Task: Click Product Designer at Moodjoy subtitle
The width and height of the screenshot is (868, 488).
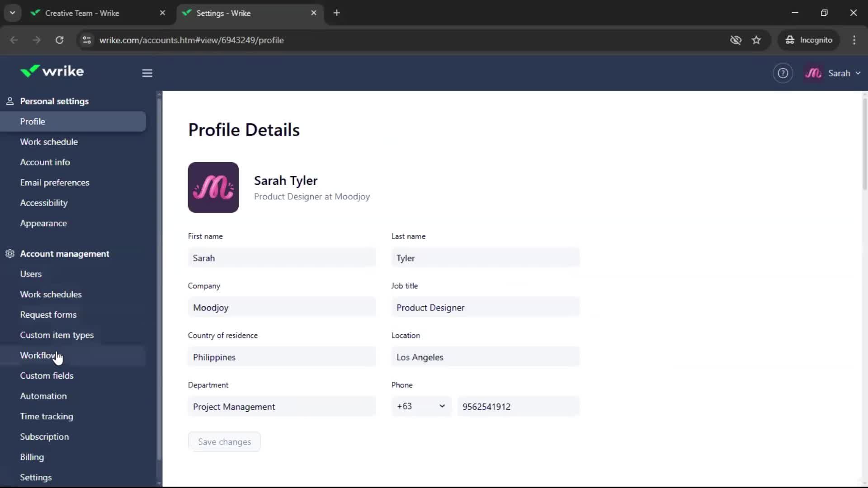Action: point(312,197)
